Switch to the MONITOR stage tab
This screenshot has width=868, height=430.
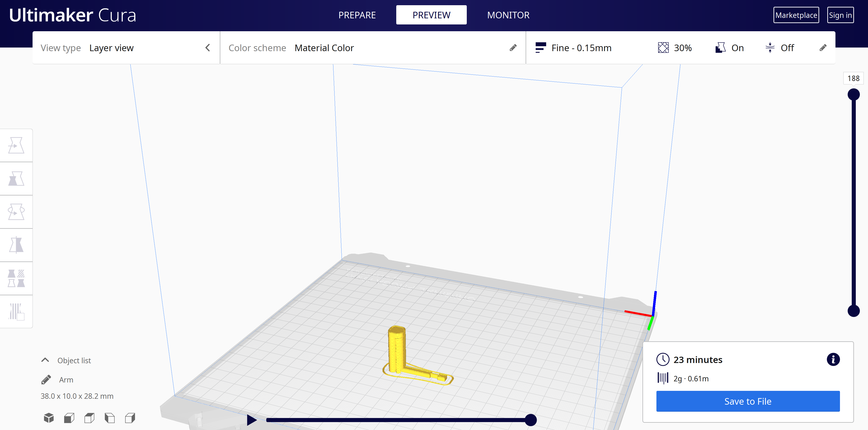click(x=508, y=15)
